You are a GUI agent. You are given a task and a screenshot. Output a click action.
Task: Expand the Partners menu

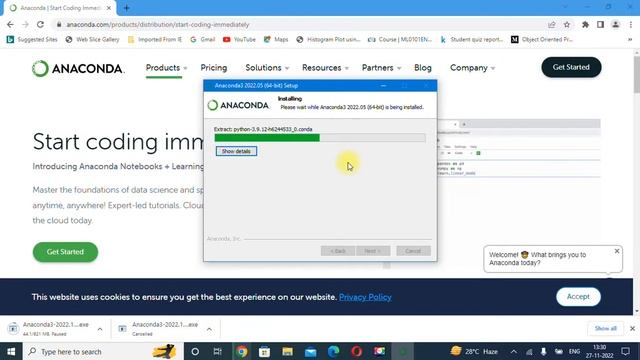click(x=382, y=68)
